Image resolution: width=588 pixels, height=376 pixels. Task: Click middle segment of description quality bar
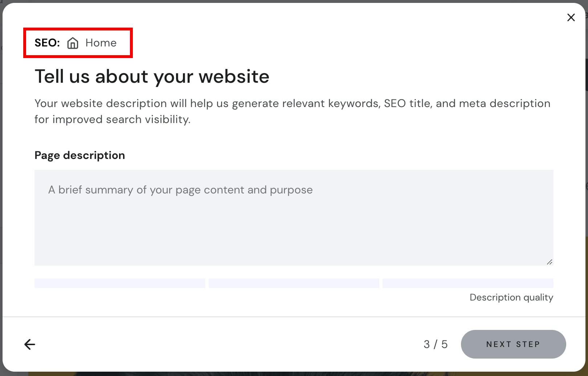pyautogui.click(x=294, y=283)
